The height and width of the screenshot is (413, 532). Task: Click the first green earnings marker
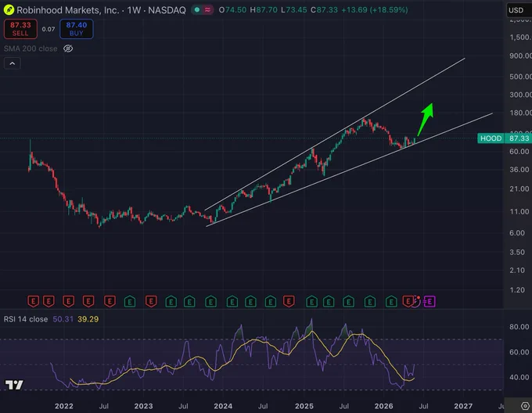point(130,301)
